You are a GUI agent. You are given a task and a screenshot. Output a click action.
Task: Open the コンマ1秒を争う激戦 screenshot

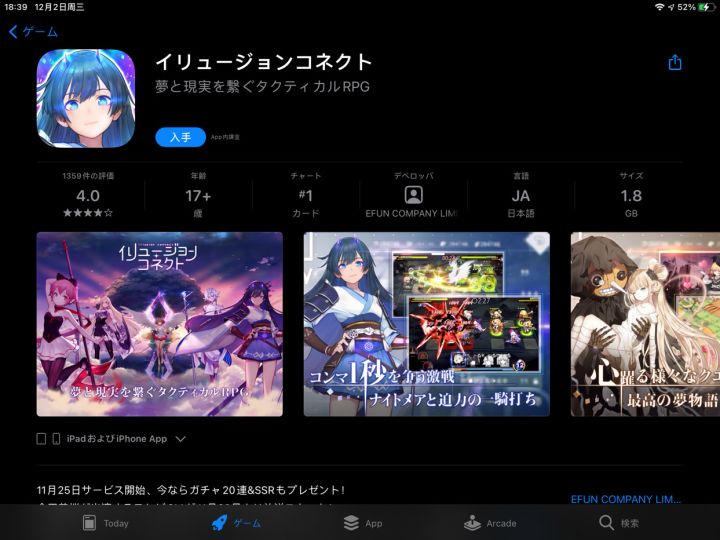coord(427,324)
